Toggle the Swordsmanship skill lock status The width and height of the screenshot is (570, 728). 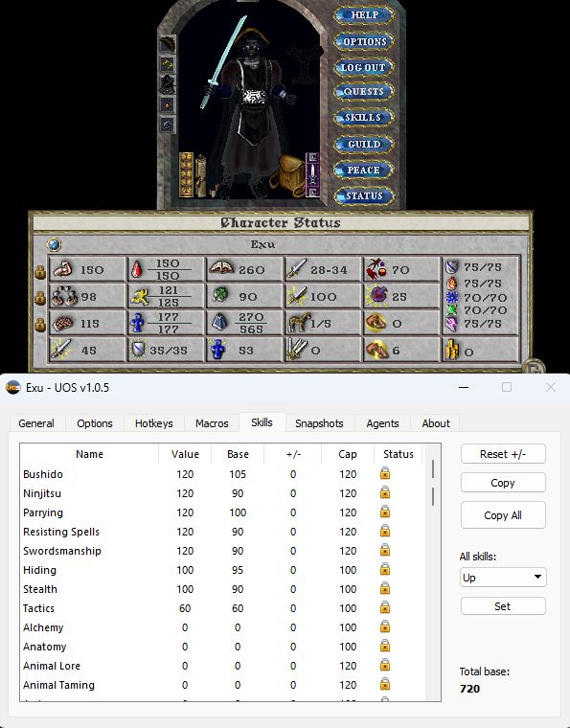coord(385,550)
